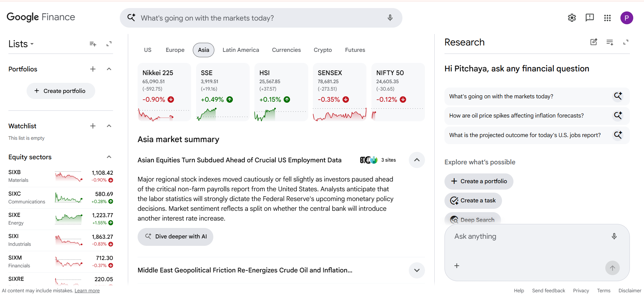Click microphone in Ask anything box
644x296 pixels.
click(x=614, y=236)
